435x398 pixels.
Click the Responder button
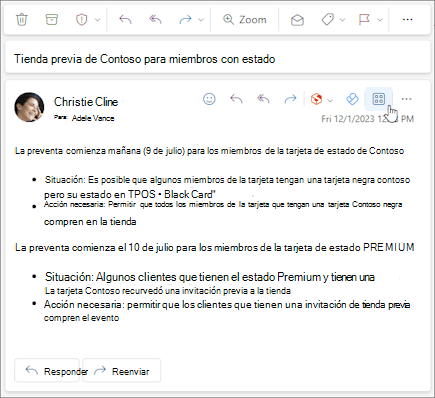point(47,370)
